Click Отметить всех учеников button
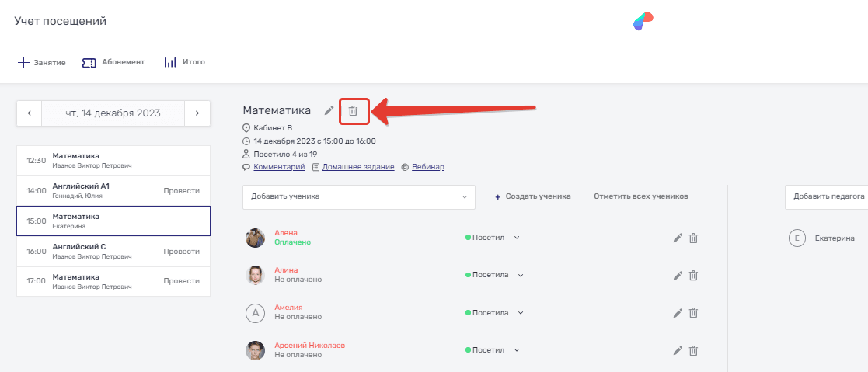 pyautogui.click(x=640, y=196)
